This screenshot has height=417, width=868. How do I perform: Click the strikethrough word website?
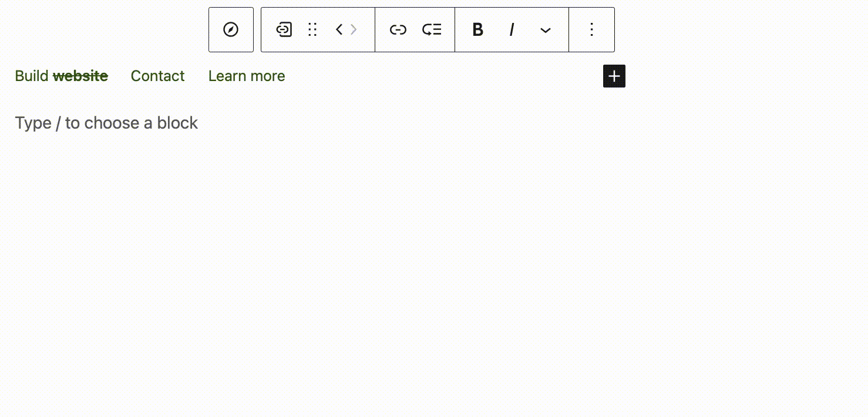(80, 76)
